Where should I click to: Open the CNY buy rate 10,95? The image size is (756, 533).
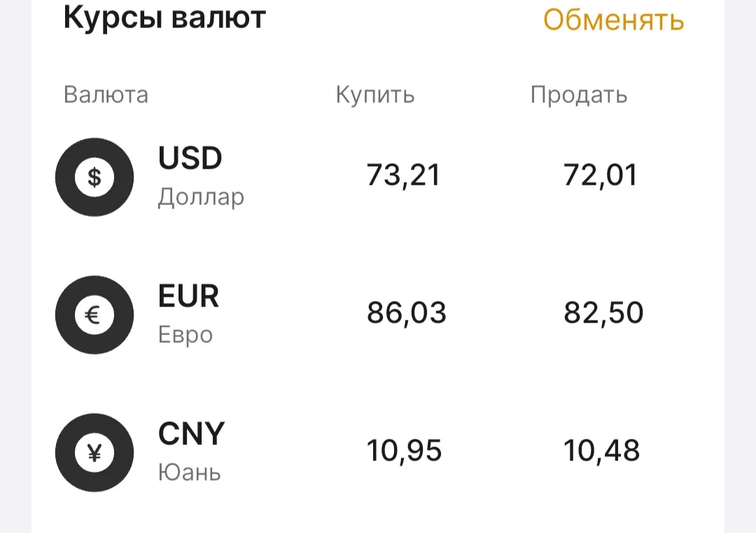click(404, 450)
